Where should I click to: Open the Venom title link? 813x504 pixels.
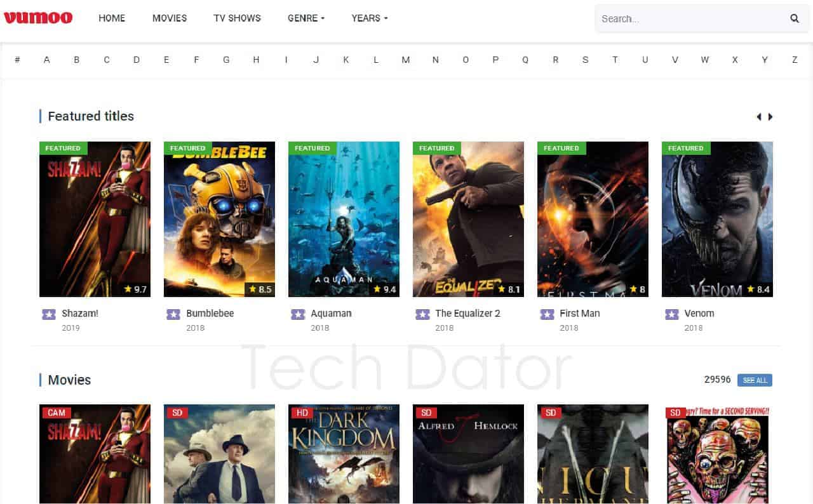(699, 314)
